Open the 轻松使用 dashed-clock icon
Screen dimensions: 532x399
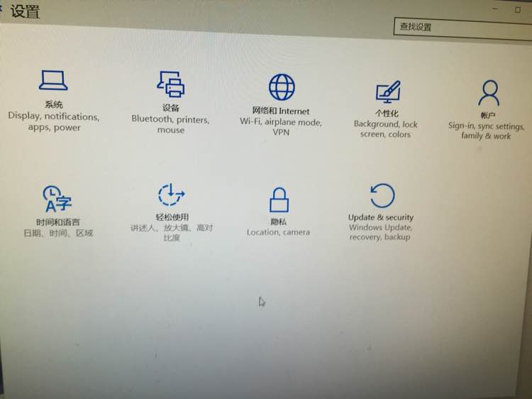[172, 195]
